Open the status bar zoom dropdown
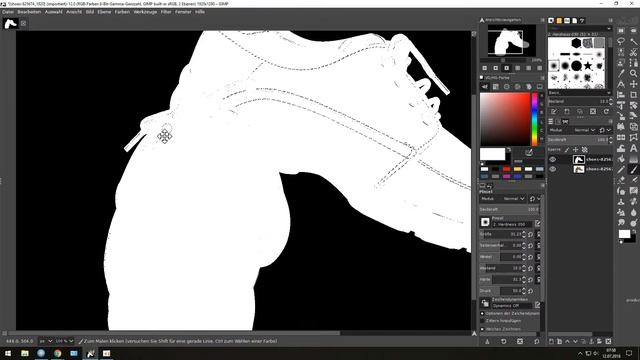This screenshot has height=360, width=640. pyautogui.click(x=65, y=341)
